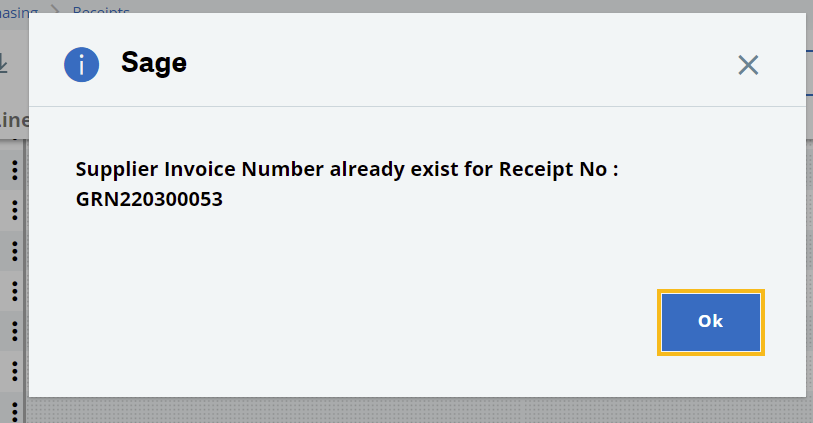Open the third row's three-dot actions menu
813x423 pixels.
point(15,251)
